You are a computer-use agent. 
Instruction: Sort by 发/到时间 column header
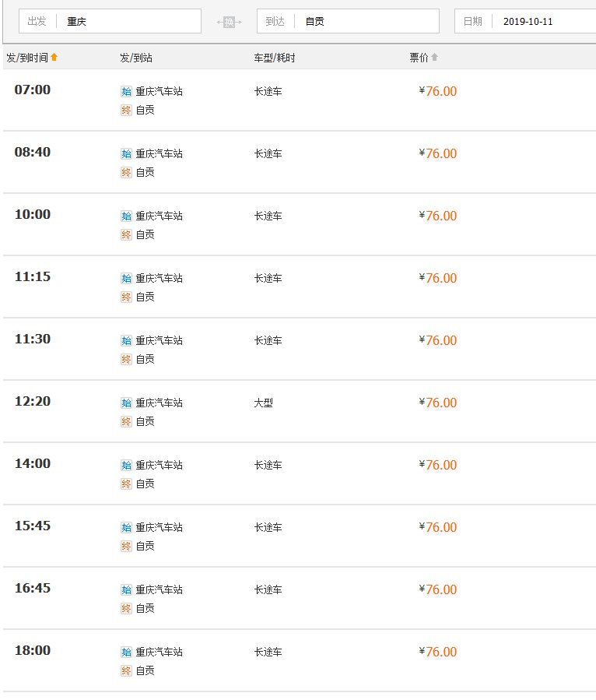[27, 58]
